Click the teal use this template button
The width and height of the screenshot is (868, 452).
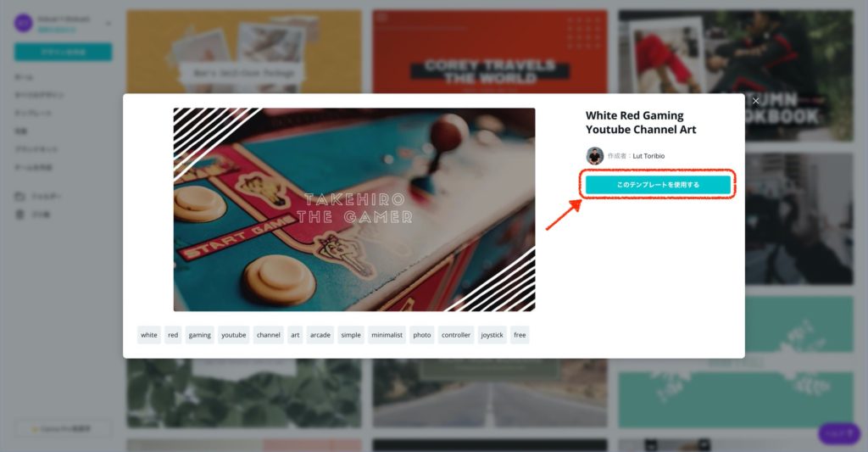click(x=658, y=185)
